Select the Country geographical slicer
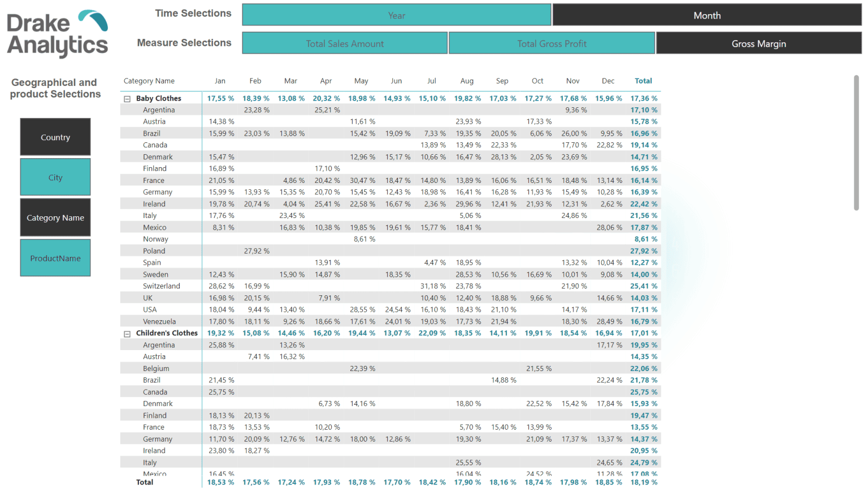The width and height of the screenshot is (868, 489). pos(55,137)
